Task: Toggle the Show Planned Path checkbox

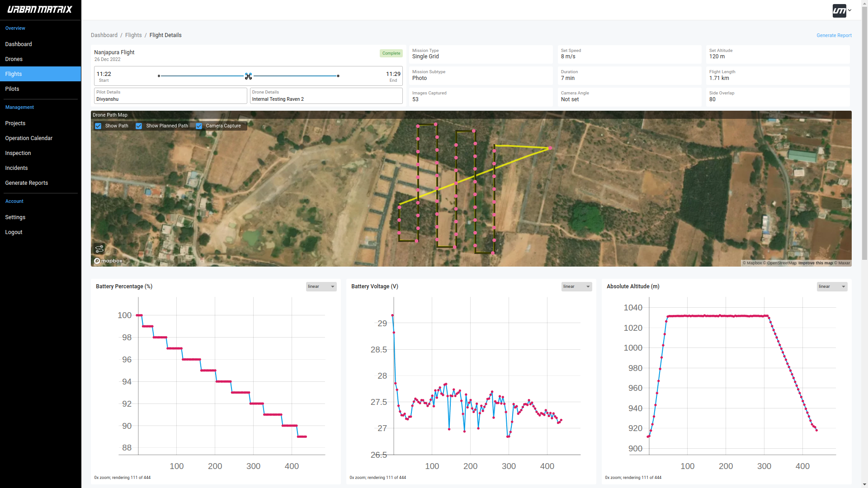Action: 139,126
